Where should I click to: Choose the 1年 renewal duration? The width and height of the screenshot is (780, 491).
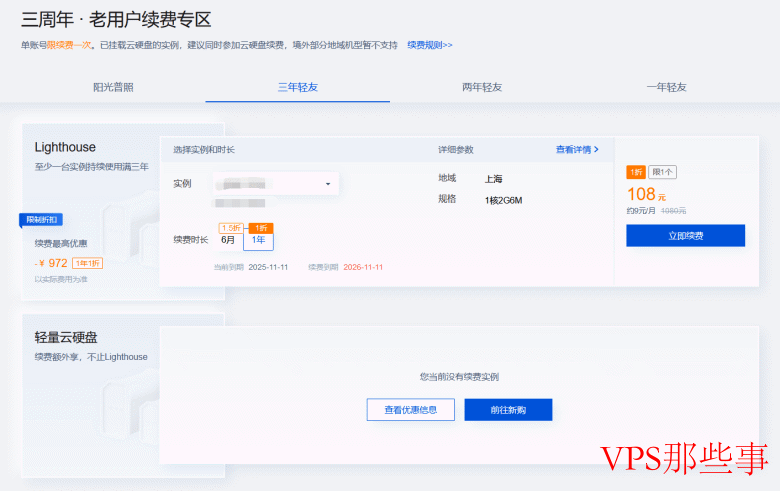258,240
